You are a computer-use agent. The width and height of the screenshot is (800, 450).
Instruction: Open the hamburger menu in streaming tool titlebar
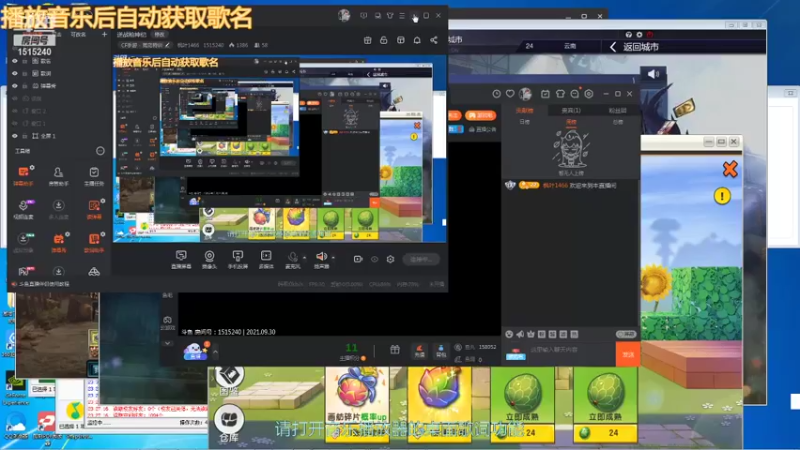[x=402, y=16]
